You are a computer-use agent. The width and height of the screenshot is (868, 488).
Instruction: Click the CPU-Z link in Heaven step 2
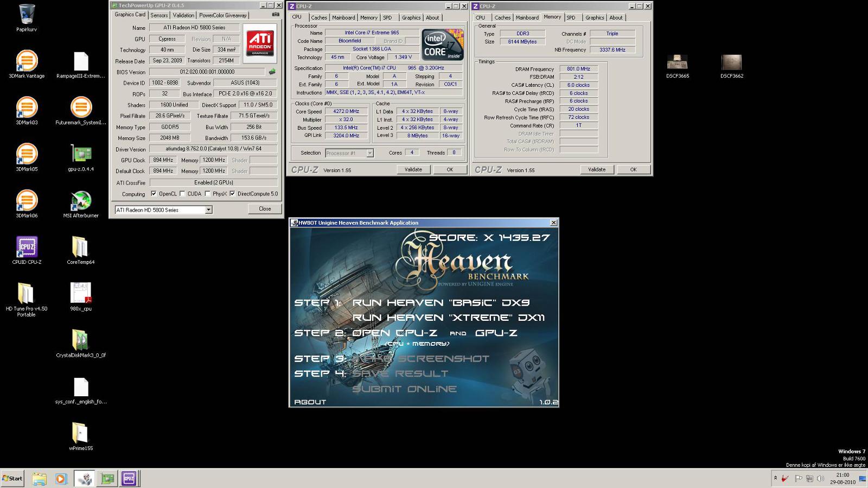417,333
